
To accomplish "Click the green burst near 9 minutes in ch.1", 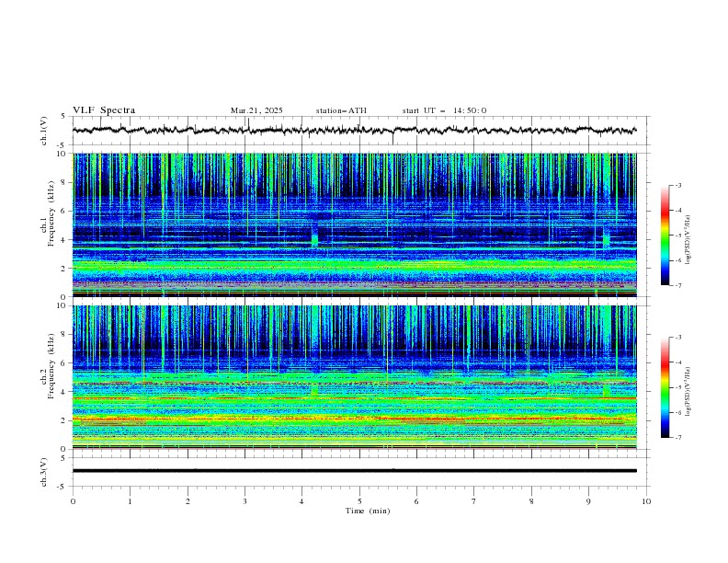I will [606, 237].
